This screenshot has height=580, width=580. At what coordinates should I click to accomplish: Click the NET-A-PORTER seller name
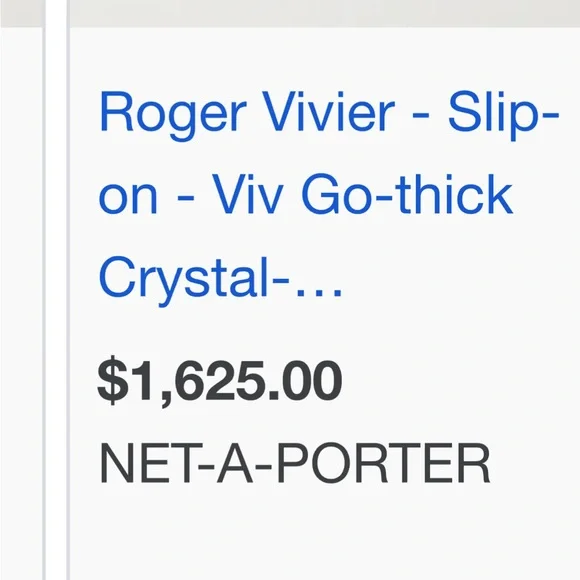tap(295, 463)
